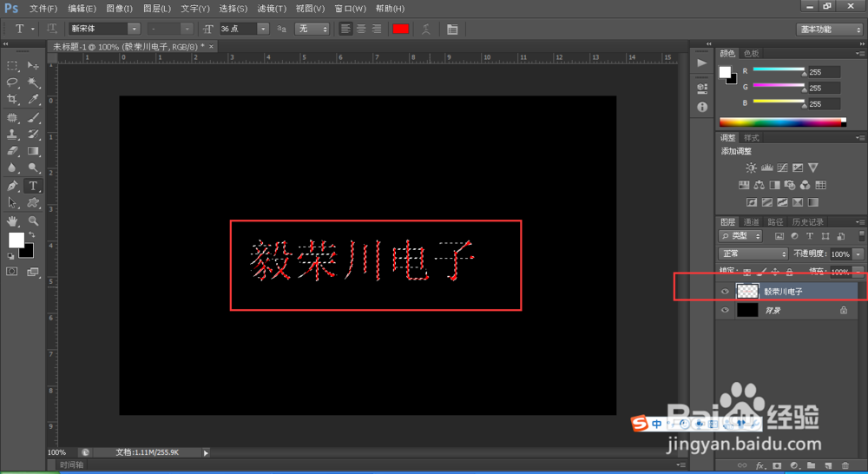Select the Move tool

33,66
